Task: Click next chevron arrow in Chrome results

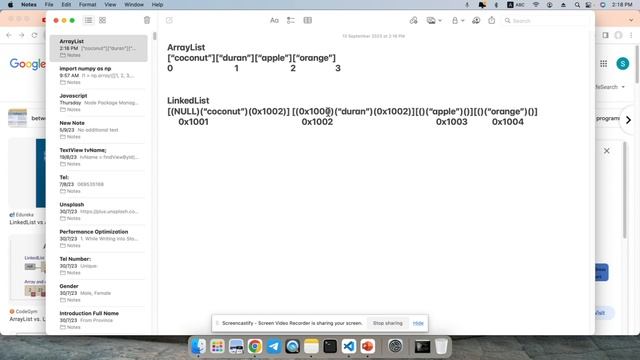Action: click(x=628, y=120)
